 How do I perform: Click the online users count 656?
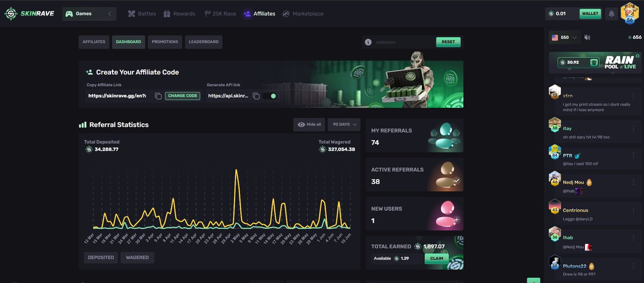pos(637,38)
